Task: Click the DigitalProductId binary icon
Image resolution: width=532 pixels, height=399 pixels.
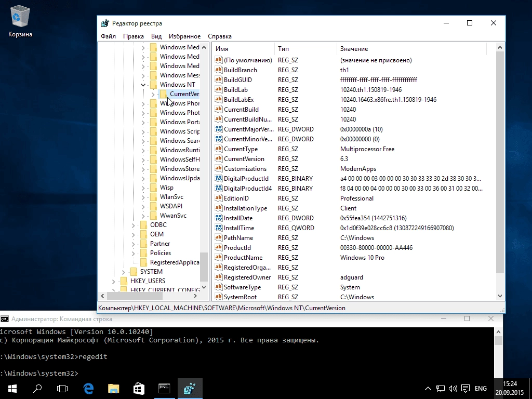Action: tap(219, 179)
